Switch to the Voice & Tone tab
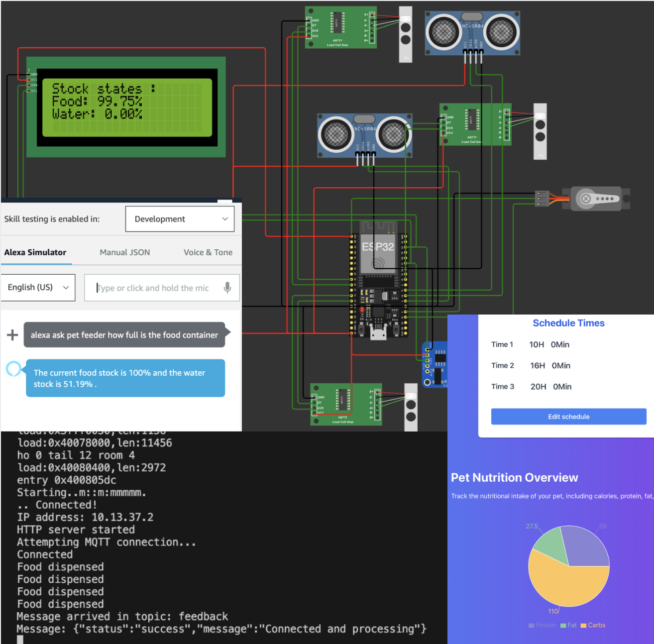 [208, 252]
